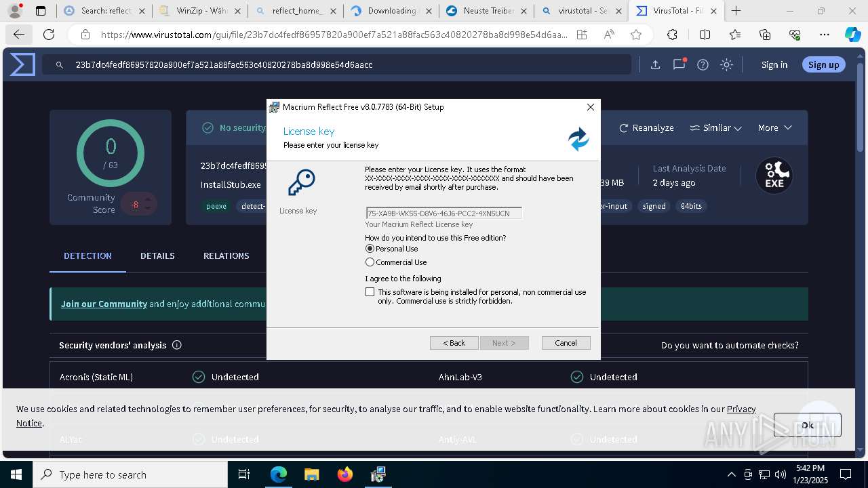Click the Edge back arrow

(19, 35)
